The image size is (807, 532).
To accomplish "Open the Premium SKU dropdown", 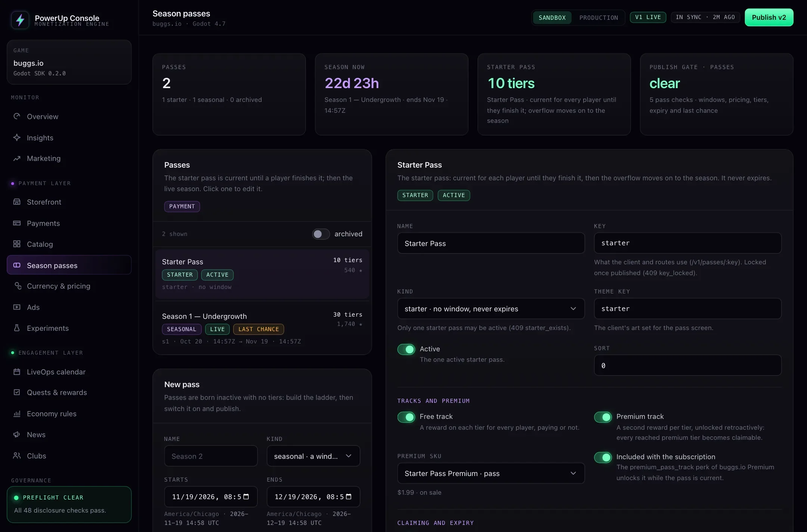I will point(491,473).
